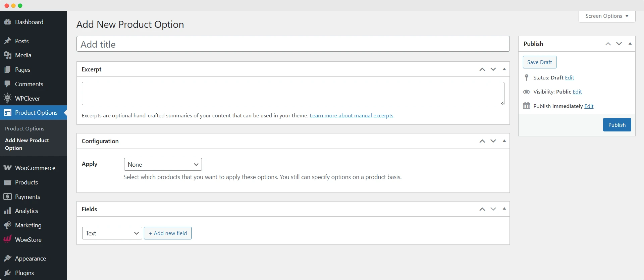Move Fields panel up
Viewport: 644px width, 280px height.
click(482, 209)
